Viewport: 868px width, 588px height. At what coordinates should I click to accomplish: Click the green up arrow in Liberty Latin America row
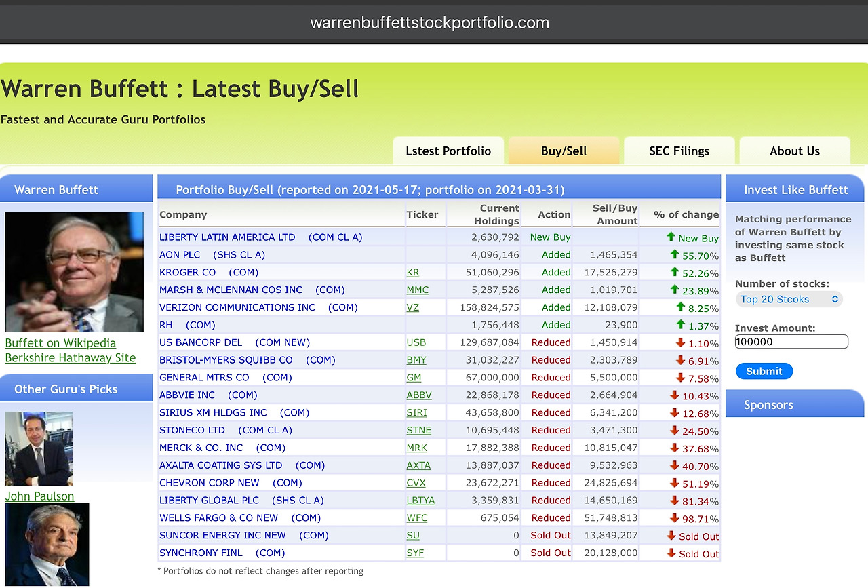(x=671, y=237)
